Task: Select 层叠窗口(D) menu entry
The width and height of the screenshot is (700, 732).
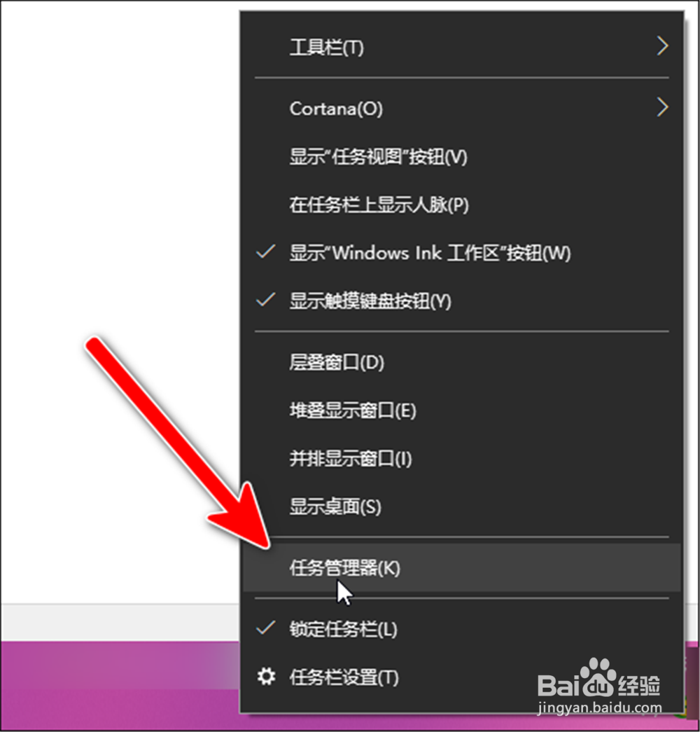Action: click(x=461, y=362)
